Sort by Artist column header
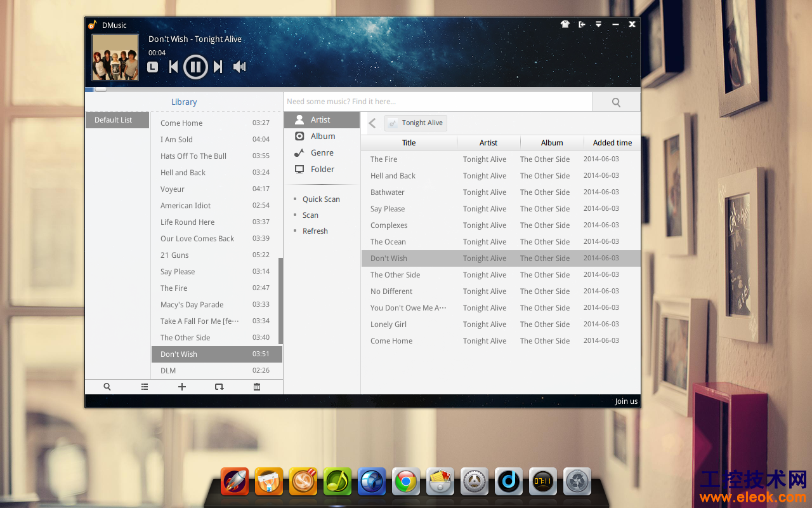Screen dimensions: 812x508 click(488, 143)
